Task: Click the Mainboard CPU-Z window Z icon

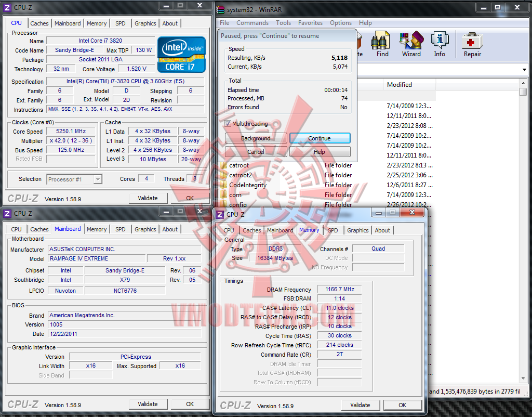Action: [x=7, y=214]
